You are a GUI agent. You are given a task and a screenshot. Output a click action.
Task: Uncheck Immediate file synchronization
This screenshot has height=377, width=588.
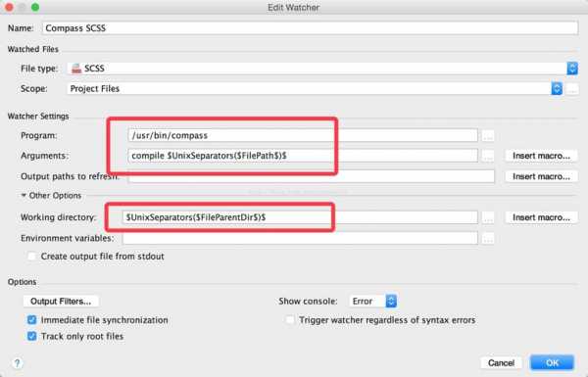pos(32,320)
